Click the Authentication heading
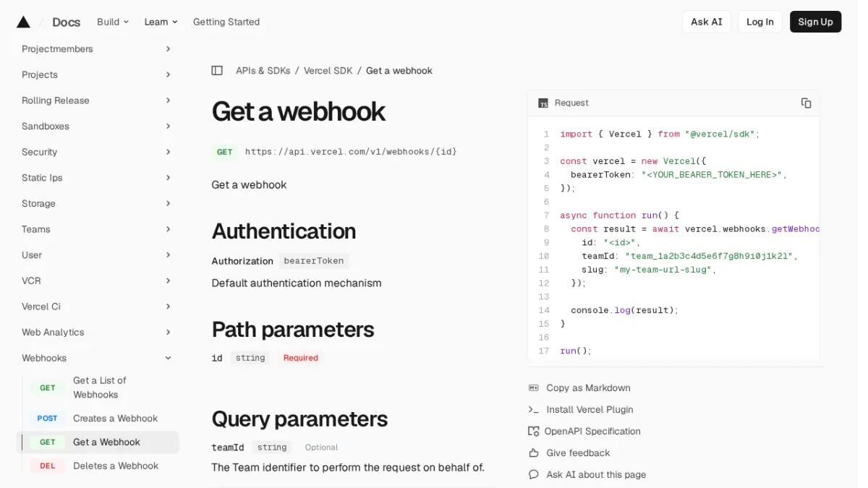 point(284,231)
